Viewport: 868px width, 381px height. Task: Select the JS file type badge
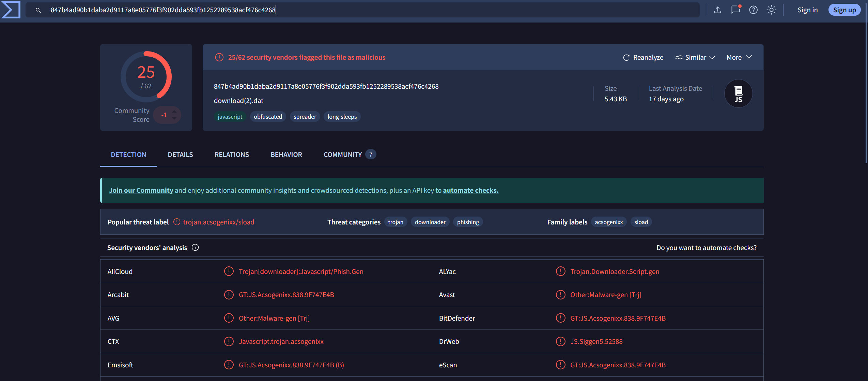point(738,93)
